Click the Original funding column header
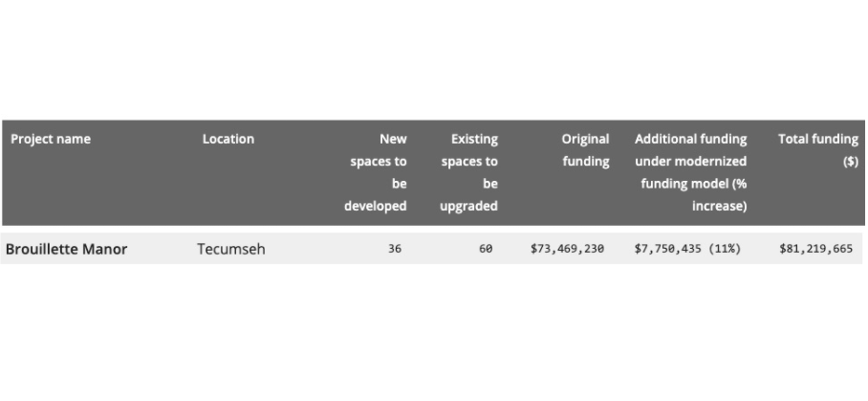 point(585,150)
